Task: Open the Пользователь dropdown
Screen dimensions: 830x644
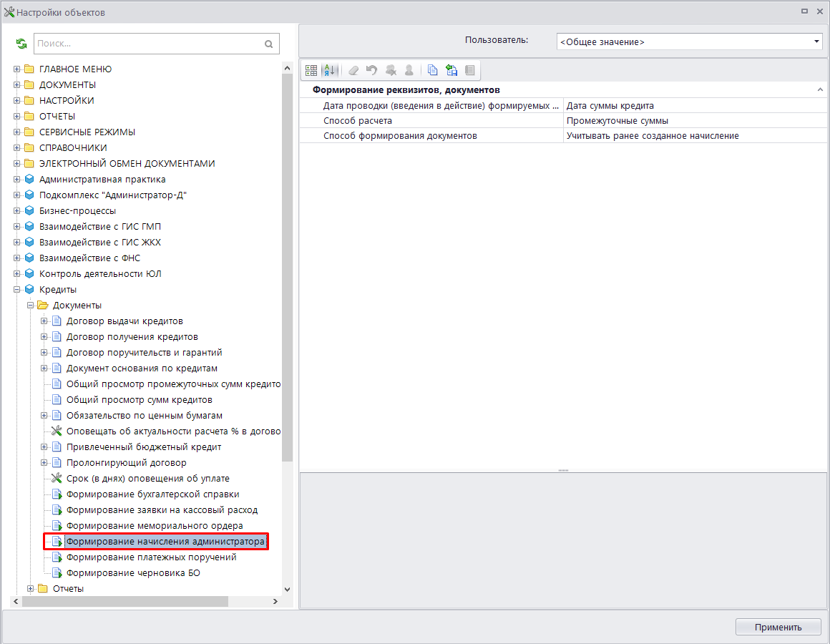Action: (816, 42)
